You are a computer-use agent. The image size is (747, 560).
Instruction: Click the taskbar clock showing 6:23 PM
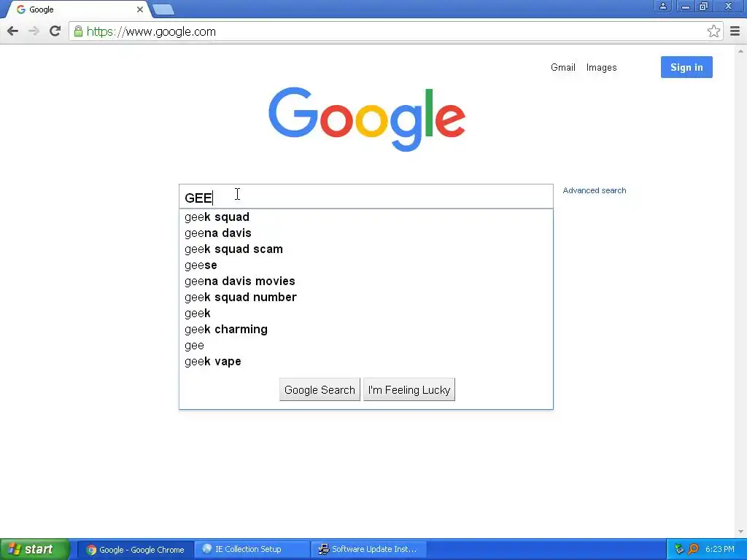pos(720,550)
